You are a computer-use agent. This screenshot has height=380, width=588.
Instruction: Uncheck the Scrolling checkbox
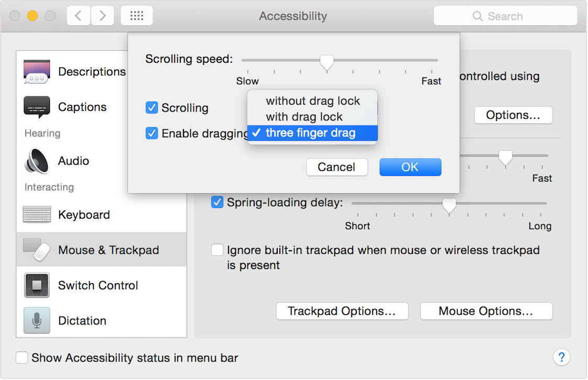[152, 107]
